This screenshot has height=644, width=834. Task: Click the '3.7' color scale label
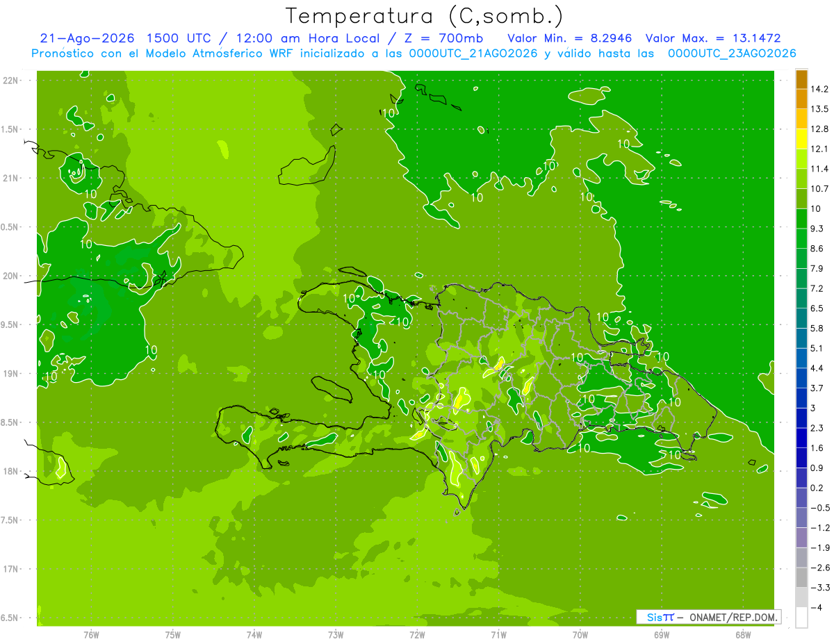(x=817, y=388)
